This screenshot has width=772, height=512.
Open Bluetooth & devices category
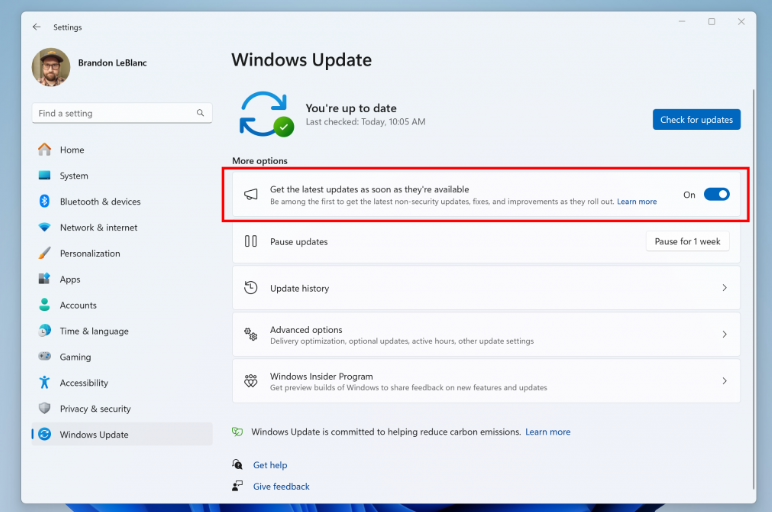click(x=100, y=201)
